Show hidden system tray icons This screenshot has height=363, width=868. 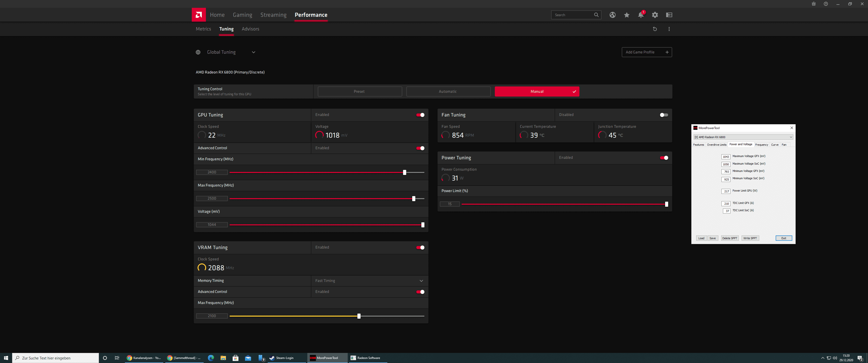(x=823, y=358)
